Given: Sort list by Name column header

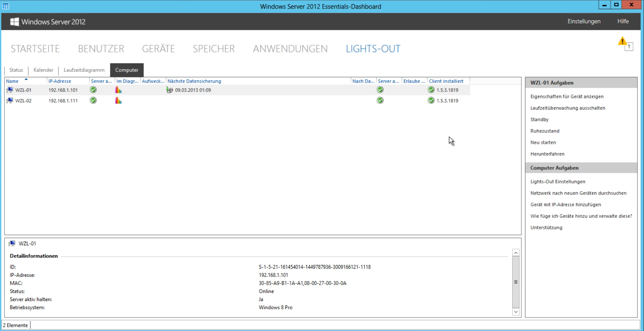Looking at the screenshot, I should point(12,81).
